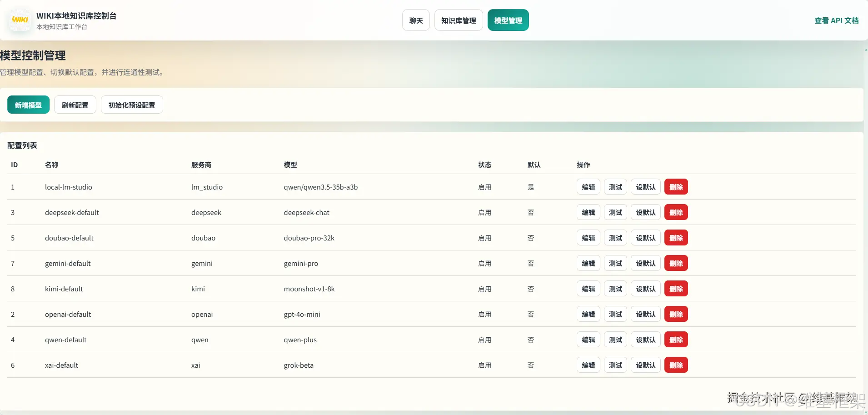Edit the kimi-default configuration
The image size is (868, 415).
click(589, 289)
